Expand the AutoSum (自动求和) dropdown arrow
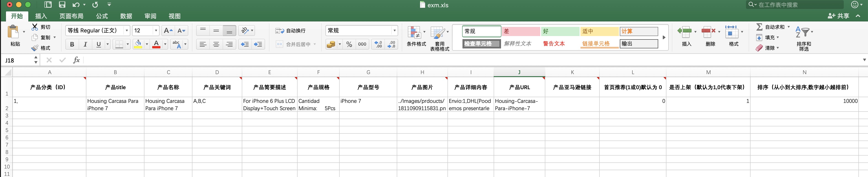 [x=788, y=27]
